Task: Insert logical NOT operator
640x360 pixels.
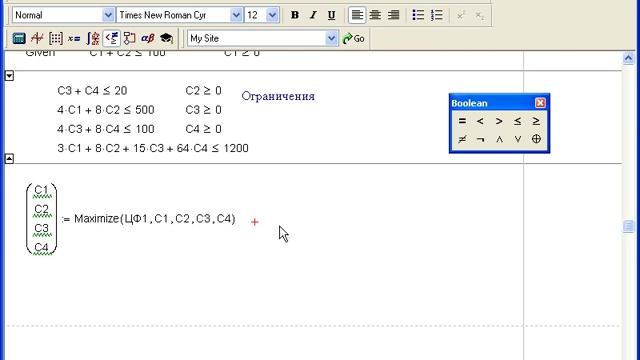Action: 480,139
